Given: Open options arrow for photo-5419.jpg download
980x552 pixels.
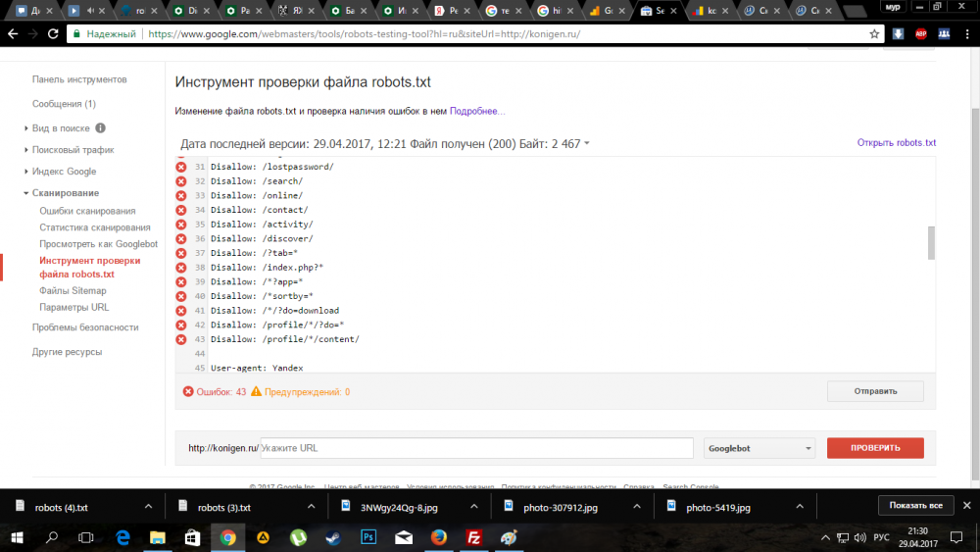Looking at the screenshot, I should pyautogui.click(x=800, y=506).
